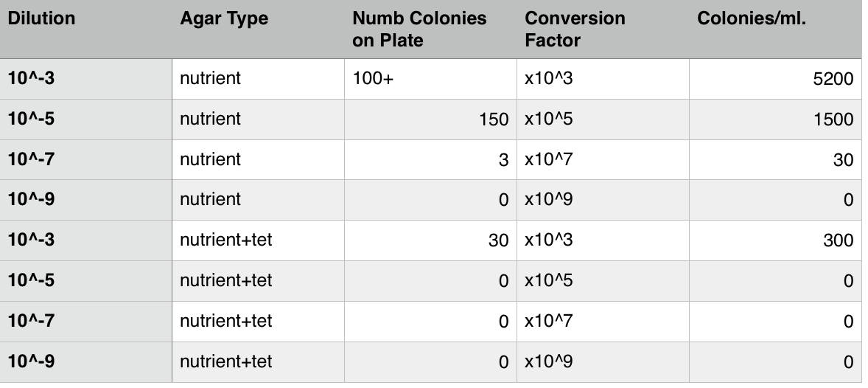Click the Numb Colonies on Plate header
This screenshot has height=388, width=868.
tap(419, 30)
